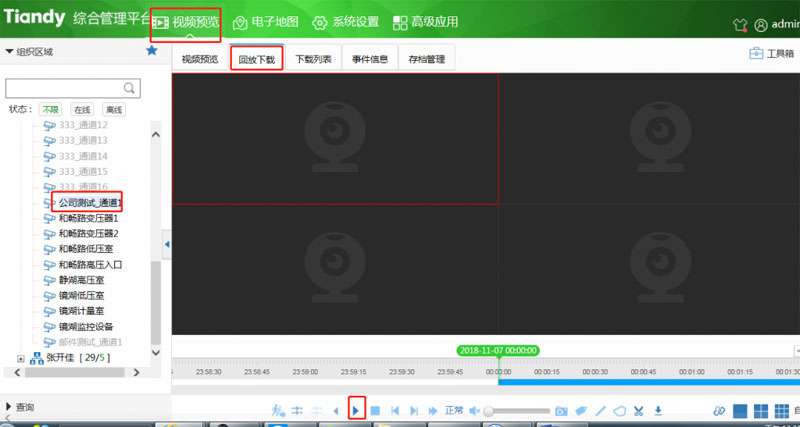
Task: Take a snapshot with the camera icon
Action: coord(561,410)
